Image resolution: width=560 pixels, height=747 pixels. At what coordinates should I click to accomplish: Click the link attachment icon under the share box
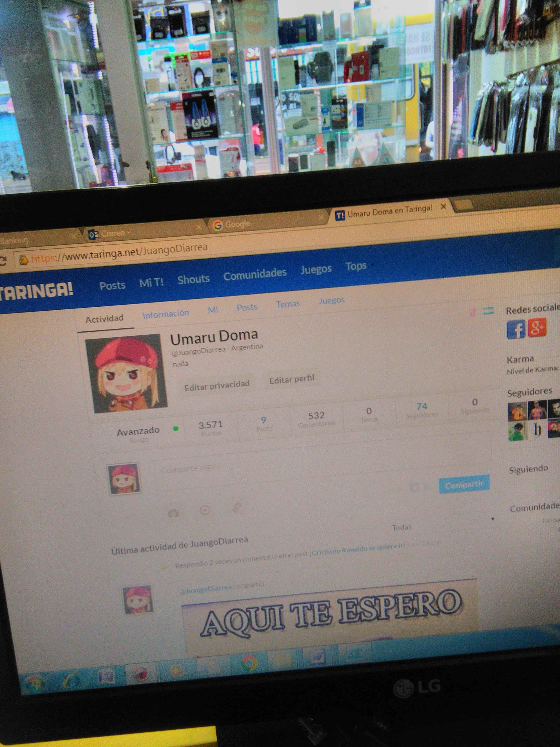coord(237,507)
